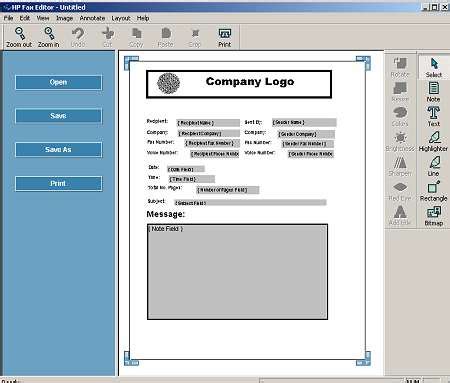Open the Edit menu
Image resolution: width=450 pixels, height=383 pixels.
(25, 18)
